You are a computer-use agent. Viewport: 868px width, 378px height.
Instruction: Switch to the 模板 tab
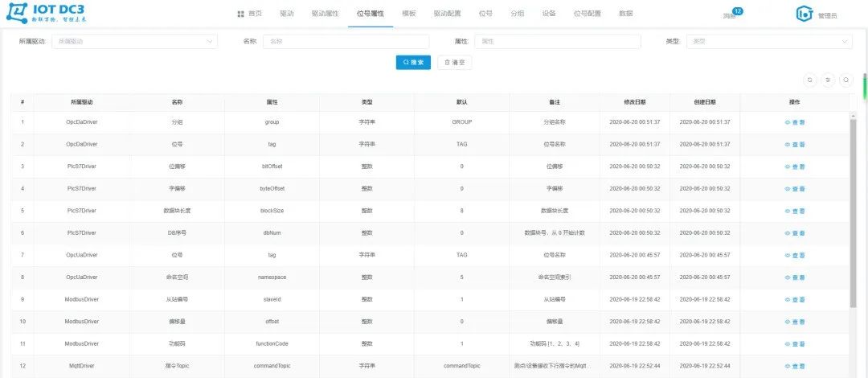pos(408,14)
